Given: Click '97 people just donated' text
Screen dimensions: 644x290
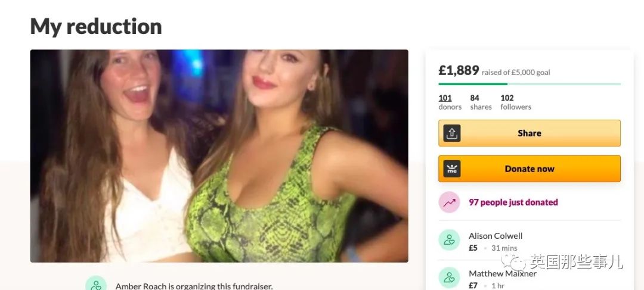Looking at the screenshot, I should pyautogui.click(x=513, y=202).
